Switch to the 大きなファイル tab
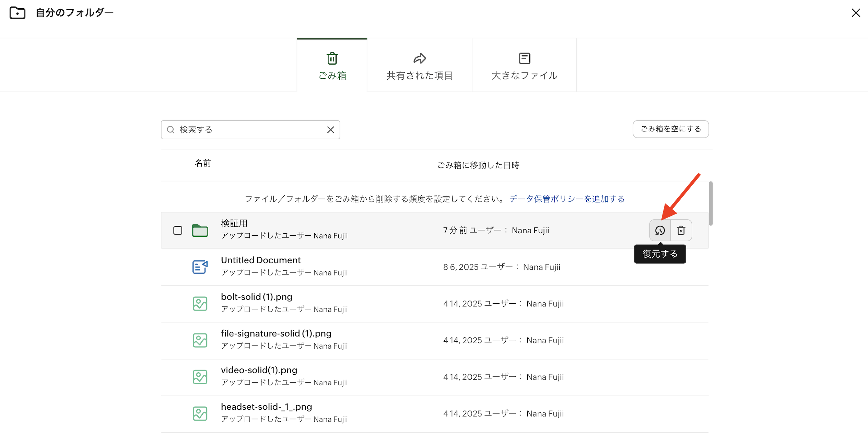The width and height of the screenshot is (868, 433). pyautogui.click(x=524, y=66)
